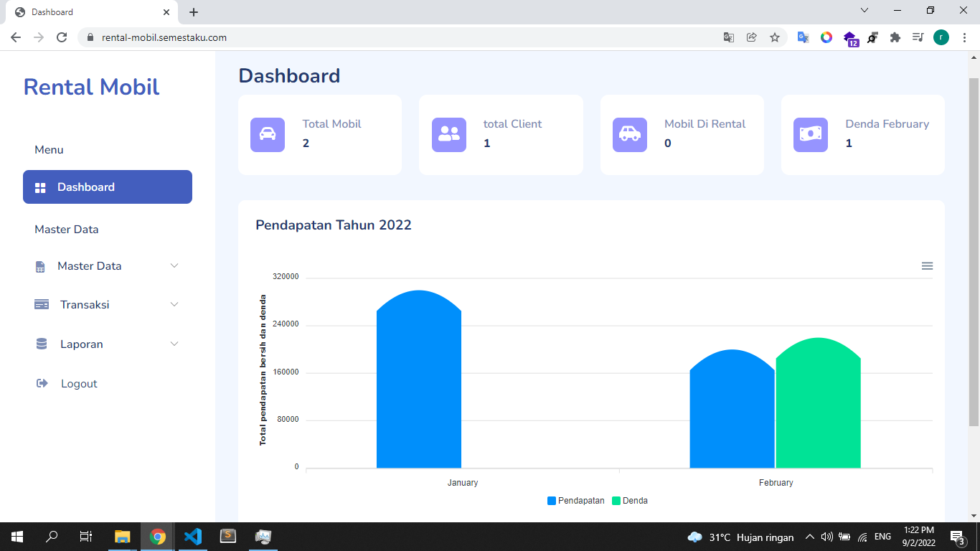Click the Logout icon in sidebar
This screenshot has width=980, height=551.
[42, 384]
